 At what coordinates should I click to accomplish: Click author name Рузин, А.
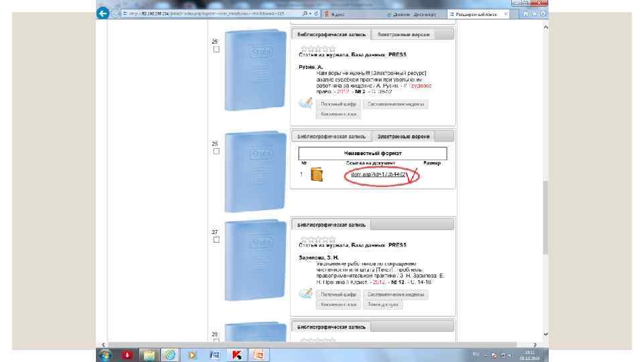pos(311,67)
